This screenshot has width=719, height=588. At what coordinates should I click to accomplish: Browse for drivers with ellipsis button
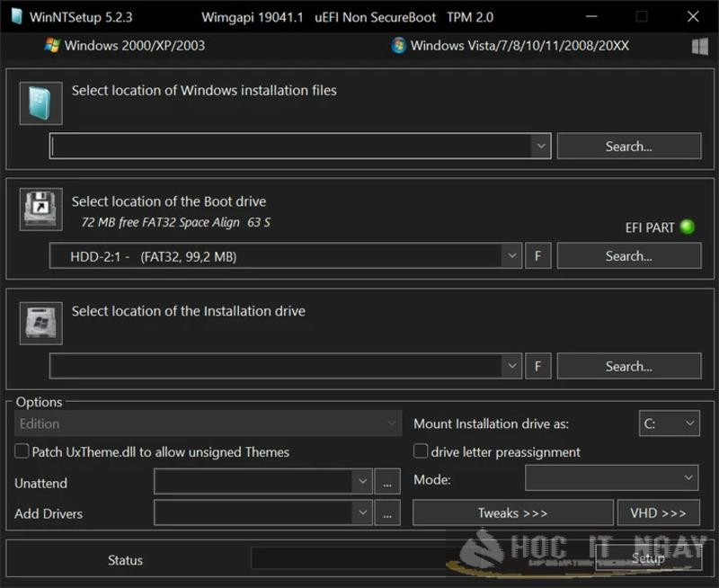pyautogui.click(x=387, y=512)
